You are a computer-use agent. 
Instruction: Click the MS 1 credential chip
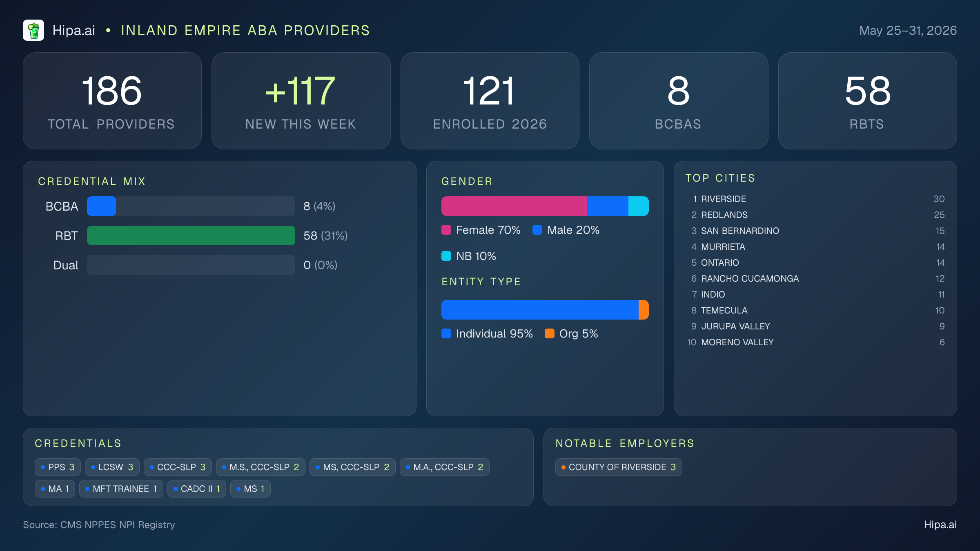click(250, 489)
